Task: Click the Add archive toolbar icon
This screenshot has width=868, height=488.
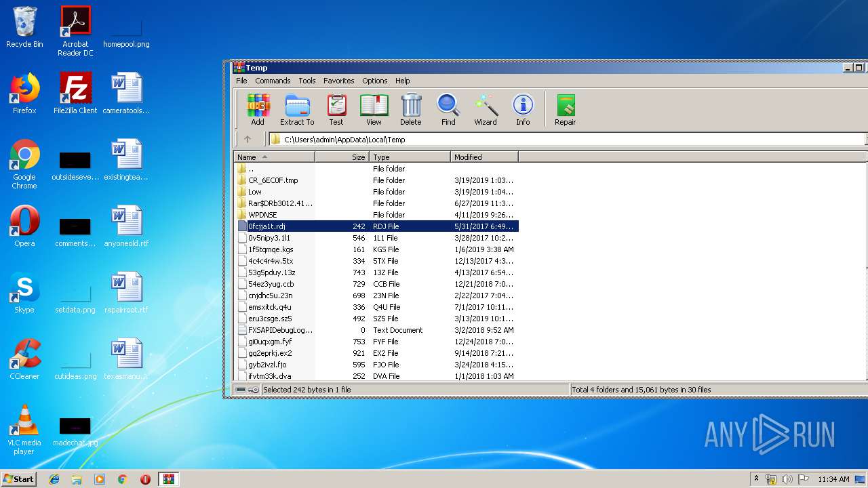Action: point(258,110)
